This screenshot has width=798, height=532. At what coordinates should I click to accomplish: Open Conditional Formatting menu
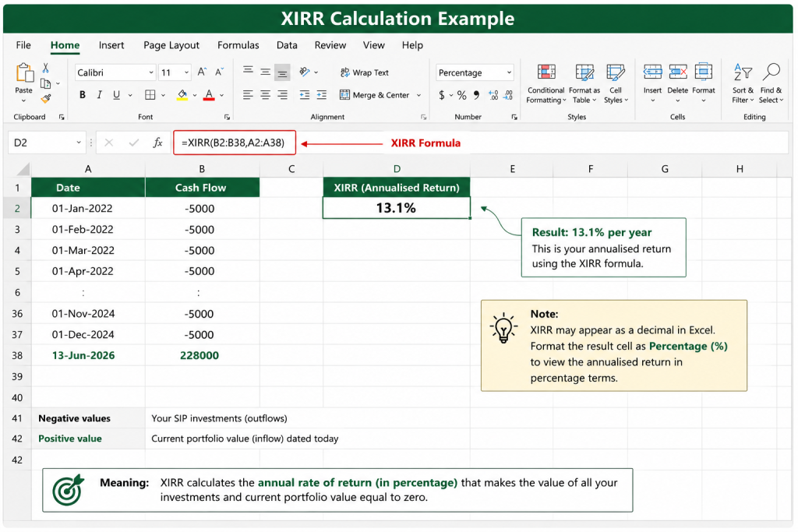[x=546, y=83]
